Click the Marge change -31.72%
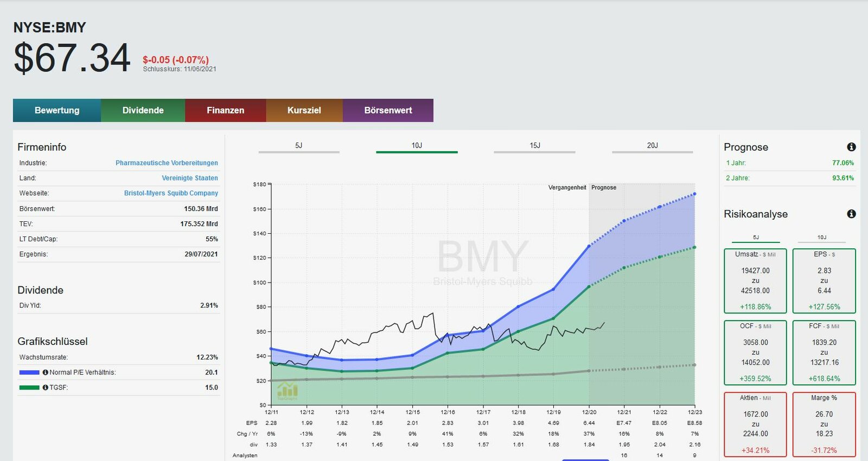The height and width of the screenshot is (461, 868). [824, 450]
